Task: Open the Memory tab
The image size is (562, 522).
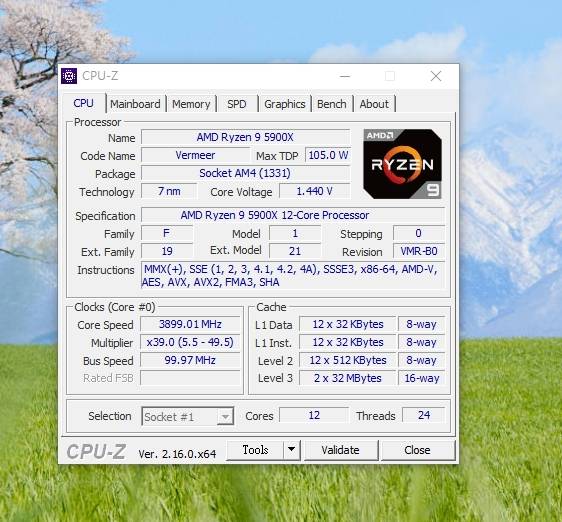Action: (x=191, y=104)
